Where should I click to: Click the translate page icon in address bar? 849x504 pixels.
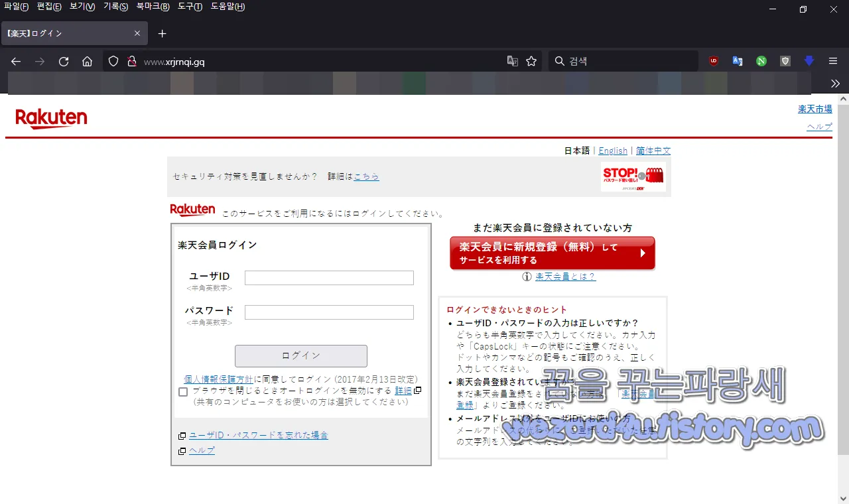click(512, 61)
